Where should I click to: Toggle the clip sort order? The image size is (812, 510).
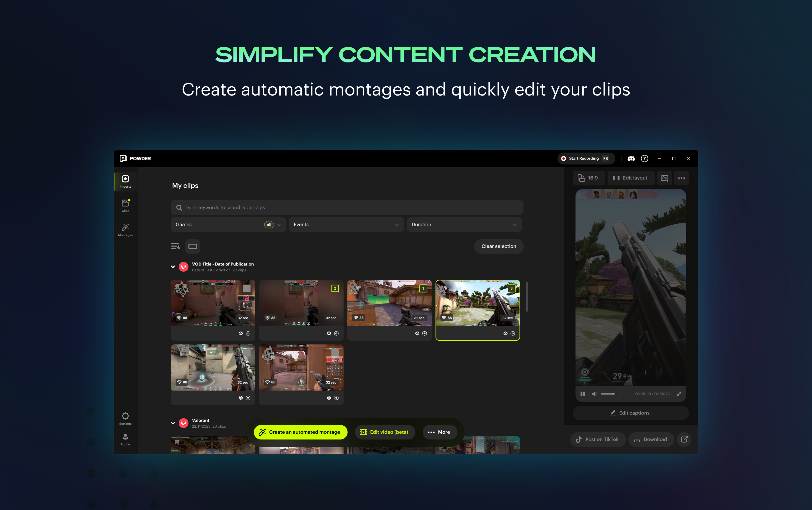tap(175, 246)
